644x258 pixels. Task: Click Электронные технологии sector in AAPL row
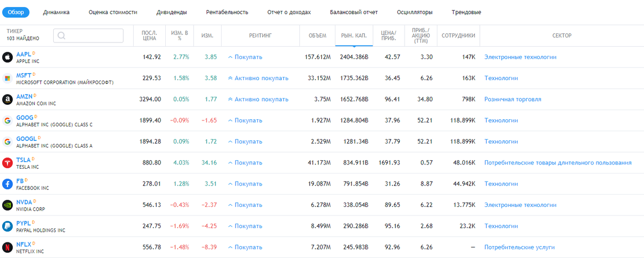tap(521, 57)
